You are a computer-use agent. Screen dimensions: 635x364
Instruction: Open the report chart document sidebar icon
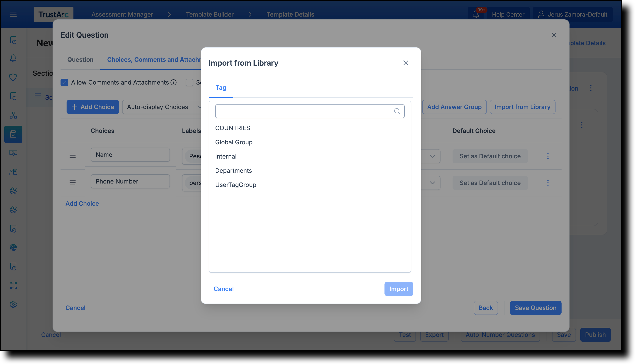13,40
